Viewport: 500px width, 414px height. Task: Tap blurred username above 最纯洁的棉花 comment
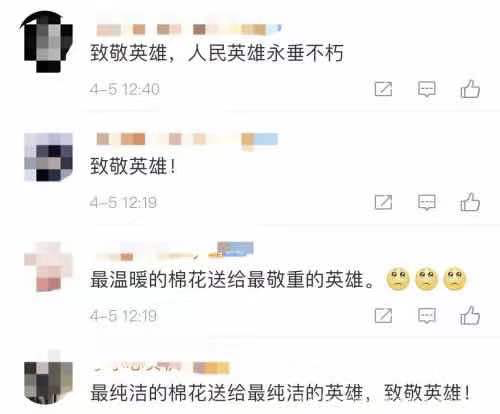(x=160, y=367)
